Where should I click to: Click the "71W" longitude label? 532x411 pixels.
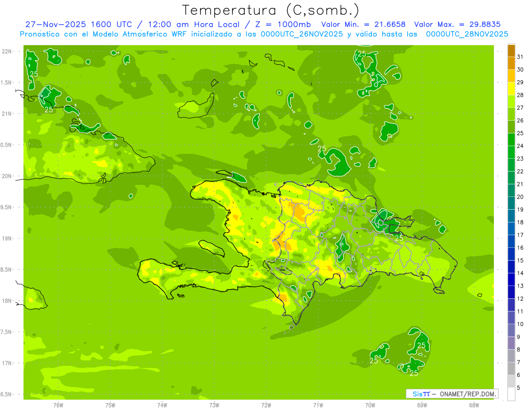coord(318,405)
